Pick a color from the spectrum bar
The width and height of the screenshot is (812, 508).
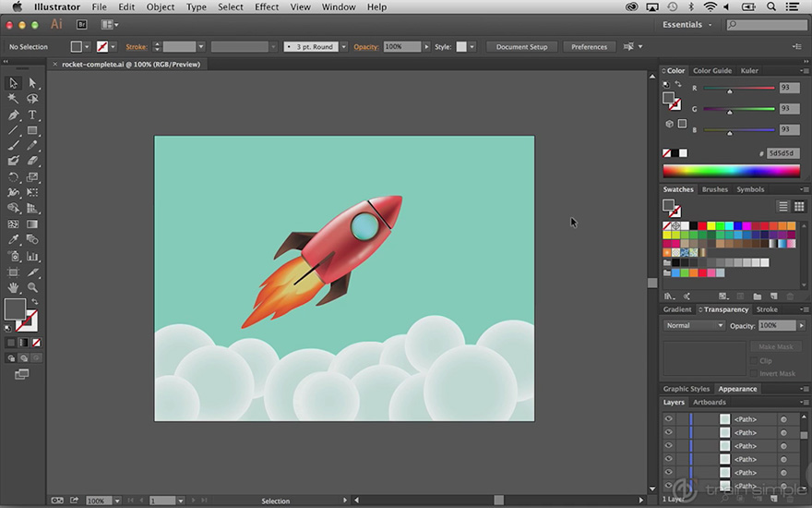[x=731, y=171]
